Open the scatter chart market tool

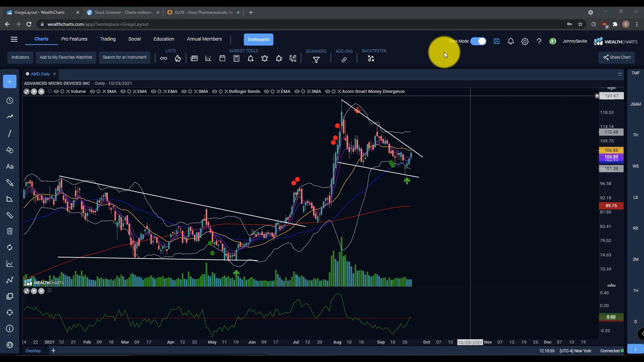click(x=208, y=59)
